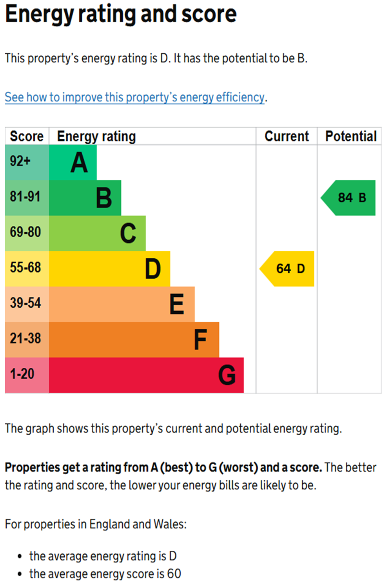
Task: Select the green B rating bar
Action: [x=85, y=198]
